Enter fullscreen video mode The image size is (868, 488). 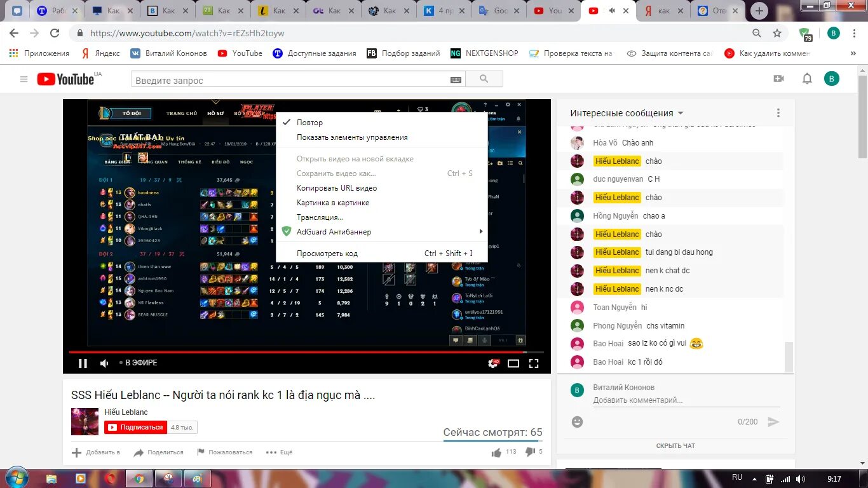tap(534, 363)
